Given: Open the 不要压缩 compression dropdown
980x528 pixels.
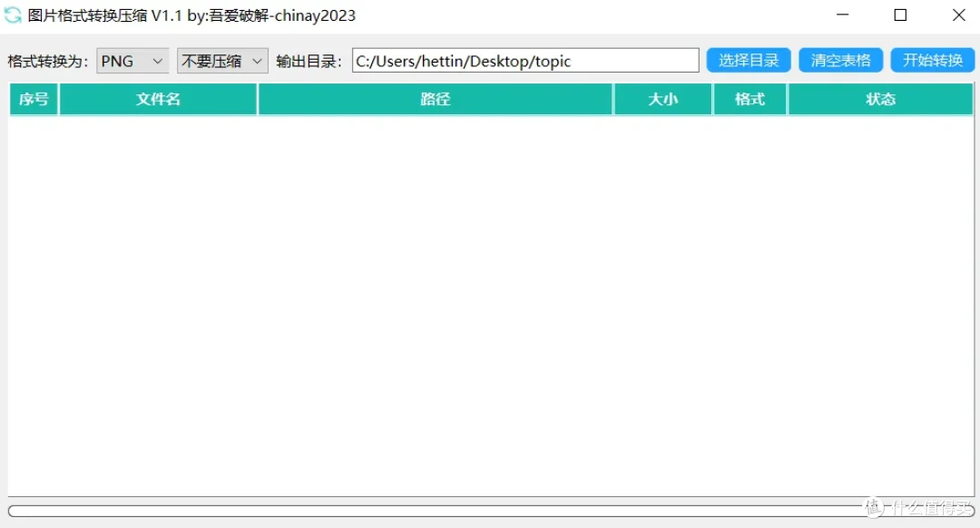Looking at the screenshot, I should tap(222, 61).
